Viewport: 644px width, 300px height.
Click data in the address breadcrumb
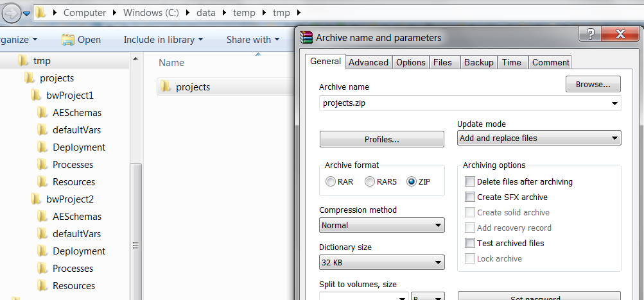coord(205,13)
